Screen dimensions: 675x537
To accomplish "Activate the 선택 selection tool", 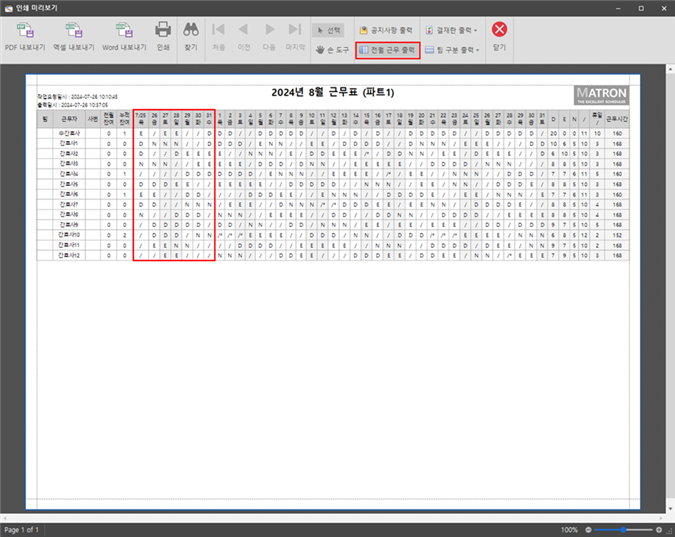I will [328, 30].
